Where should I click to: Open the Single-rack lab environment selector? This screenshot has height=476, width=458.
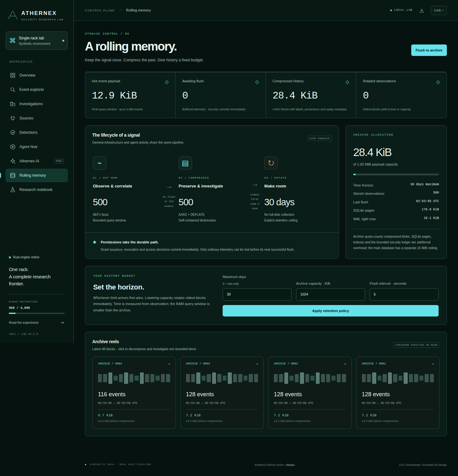click(x=37, y=41)
